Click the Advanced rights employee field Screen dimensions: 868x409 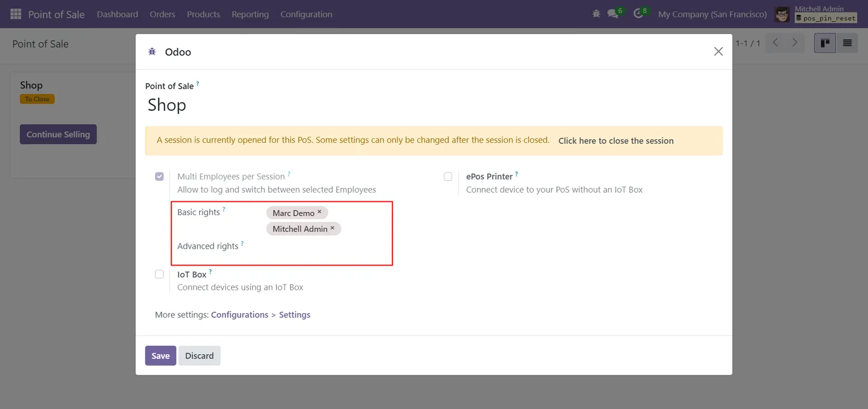pyautogui.click(x=325, y=247)
